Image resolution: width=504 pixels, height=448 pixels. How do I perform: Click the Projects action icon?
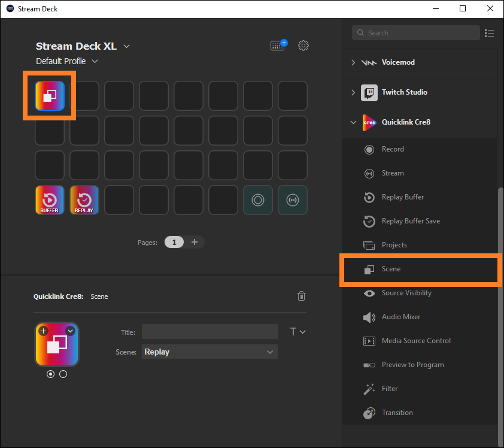point(369,246)
